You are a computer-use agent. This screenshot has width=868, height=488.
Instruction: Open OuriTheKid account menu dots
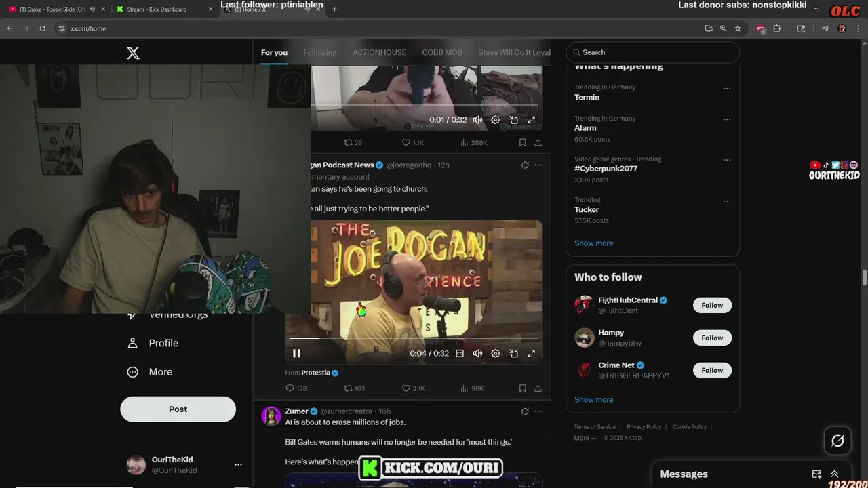pyautogui.click(x=238, y=465)
